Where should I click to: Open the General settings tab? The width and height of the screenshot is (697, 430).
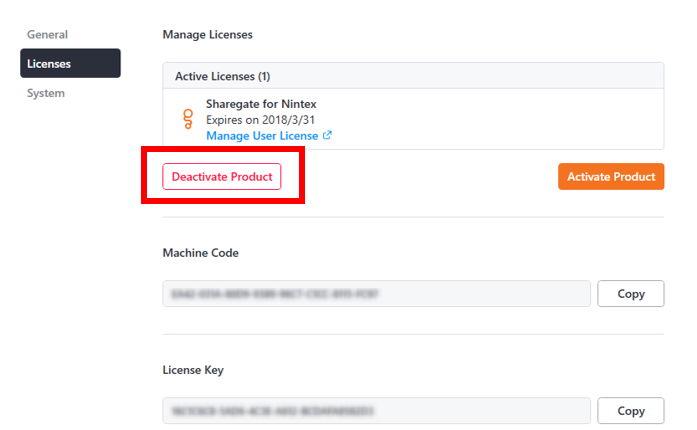click(x=47, y=34)
